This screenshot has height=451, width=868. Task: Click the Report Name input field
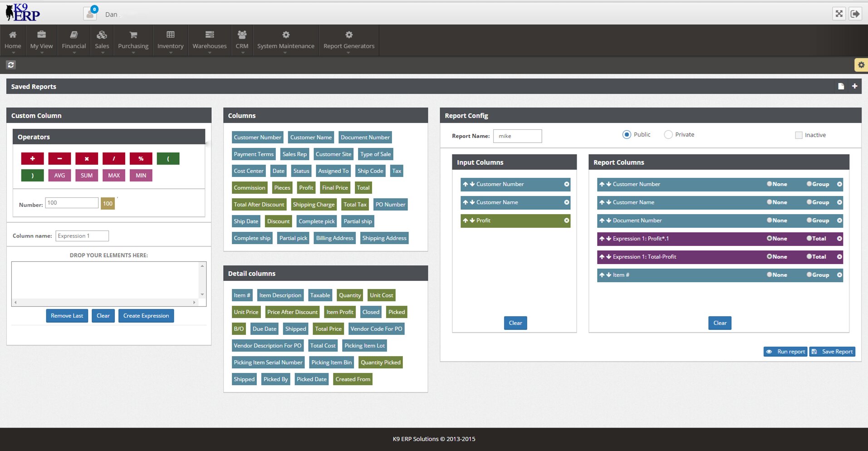517,136
